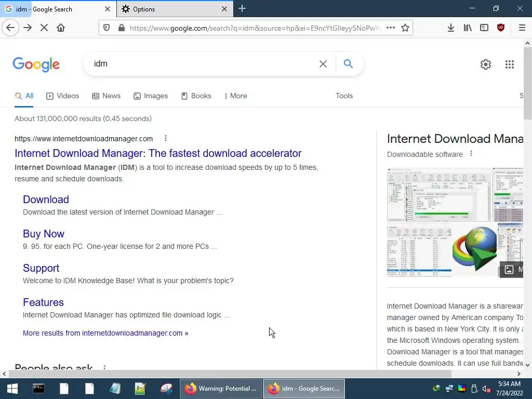
Task: Open options beside Downloadable software
Action: pyautogui.click(x=471, y=154)
